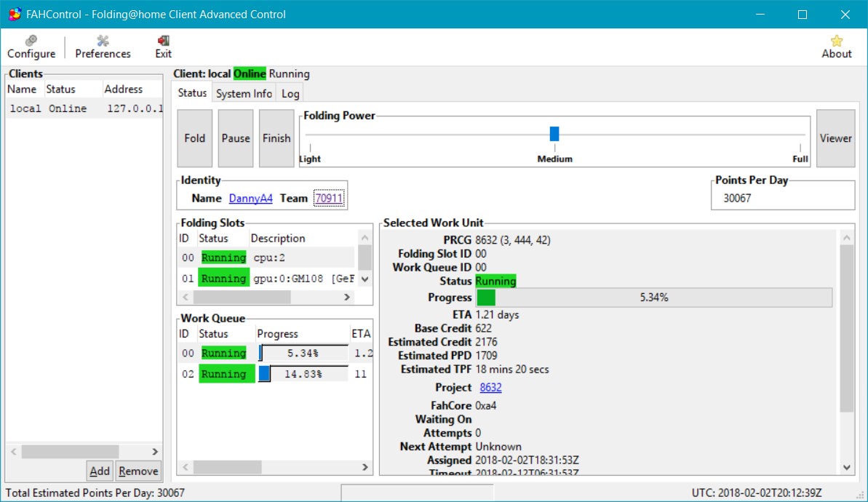Click the Selected Work Unit vertical scrollbar thumb
Screen dimensions: 868x502
click(846, 328)
